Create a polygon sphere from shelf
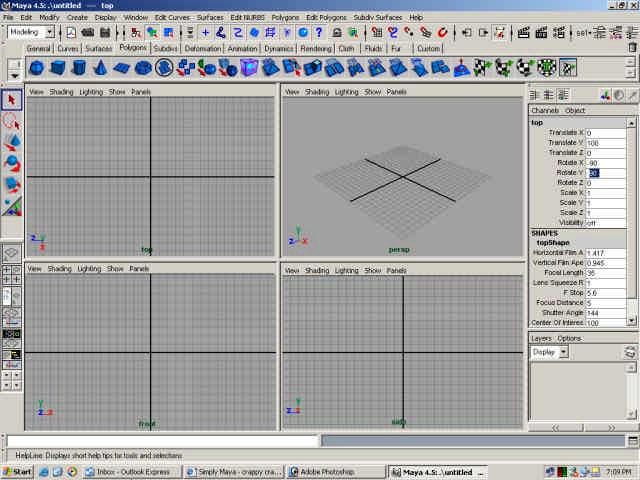Viewport: 640px width, 480px height. (37, 68)
